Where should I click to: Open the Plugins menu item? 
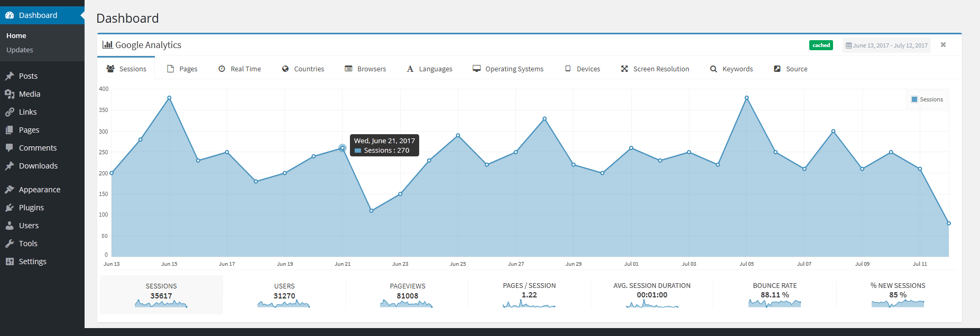(x=42, y=208)
